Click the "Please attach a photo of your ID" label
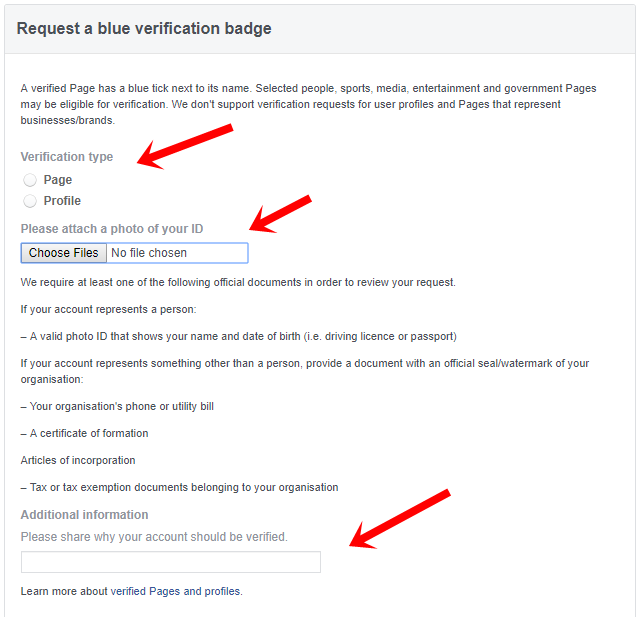 pos(112,229)
